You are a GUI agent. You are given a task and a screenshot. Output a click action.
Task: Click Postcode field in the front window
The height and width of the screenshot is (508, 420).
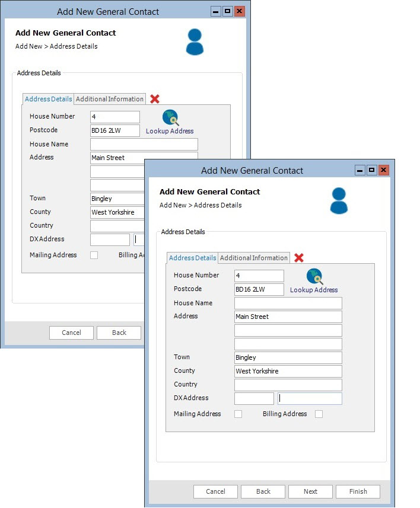point(259,289)
